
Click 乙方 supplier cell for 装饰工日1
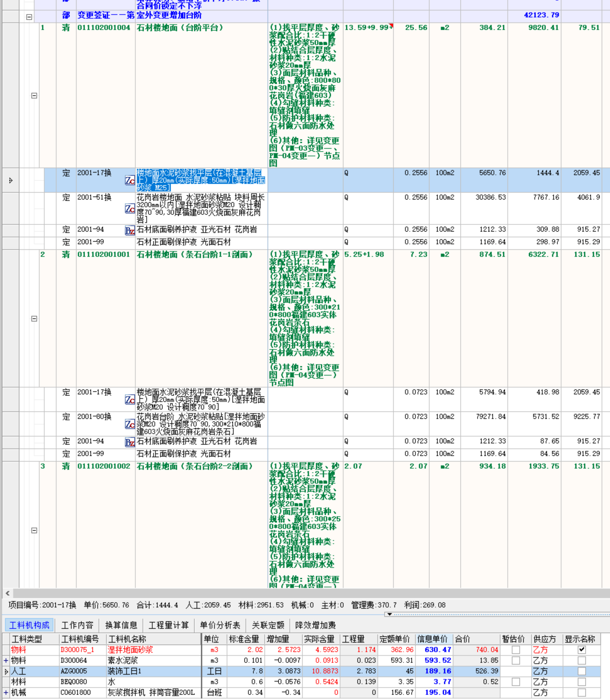546,671
